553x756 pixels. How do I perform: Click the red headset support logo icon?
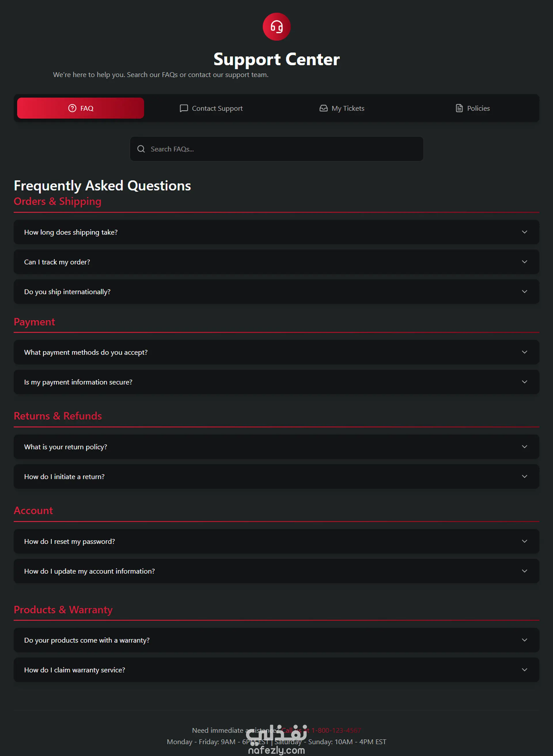coord(276,27)
